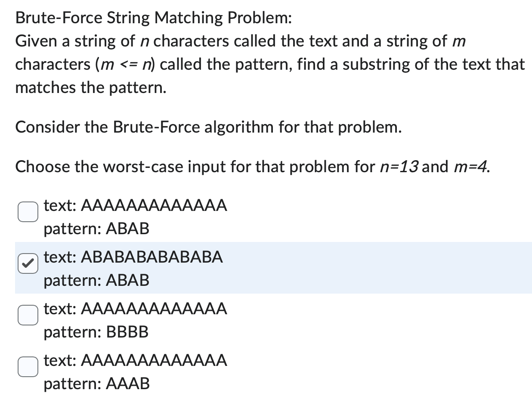532x415 pixels.
Task: Click the sentence about the Brute-Force algorithm
Action: (x=208, y=127)
